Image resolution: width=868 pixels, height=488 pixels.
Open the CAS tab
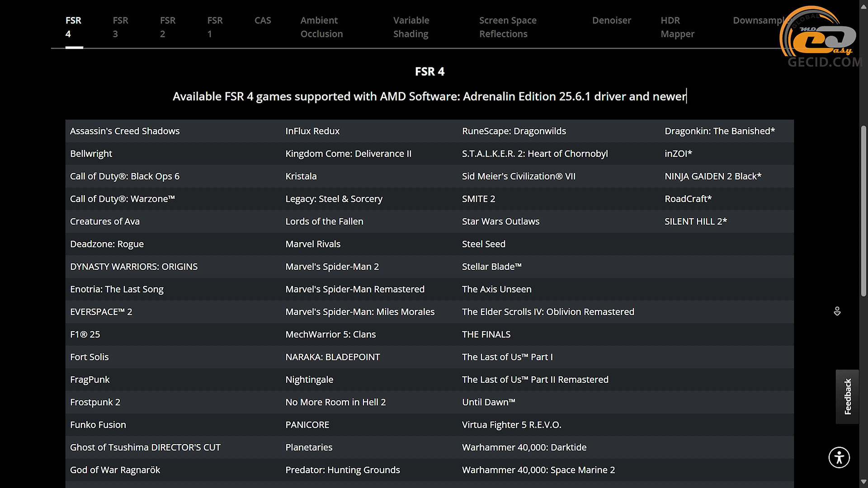tap(263, 20)
